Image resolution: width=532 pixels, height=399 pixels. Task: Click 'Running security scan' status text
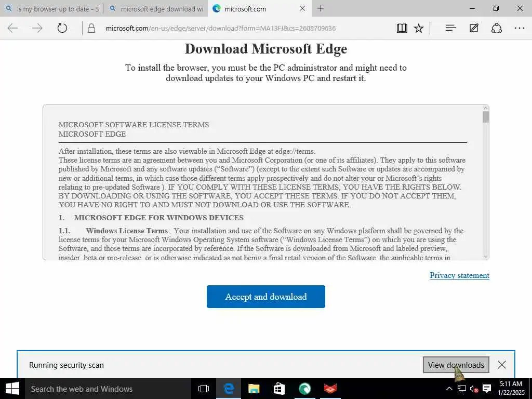[x=66, y=365]
